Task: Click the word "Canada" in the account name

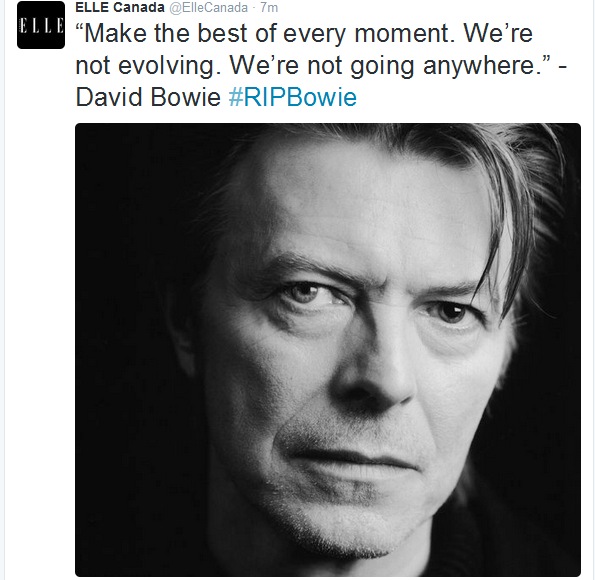Action: click(139, 7)
